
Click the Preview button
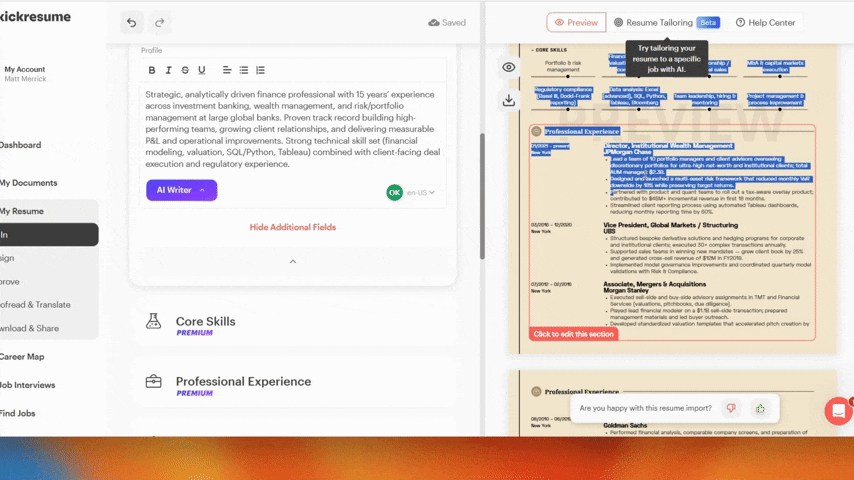[576, 22]
